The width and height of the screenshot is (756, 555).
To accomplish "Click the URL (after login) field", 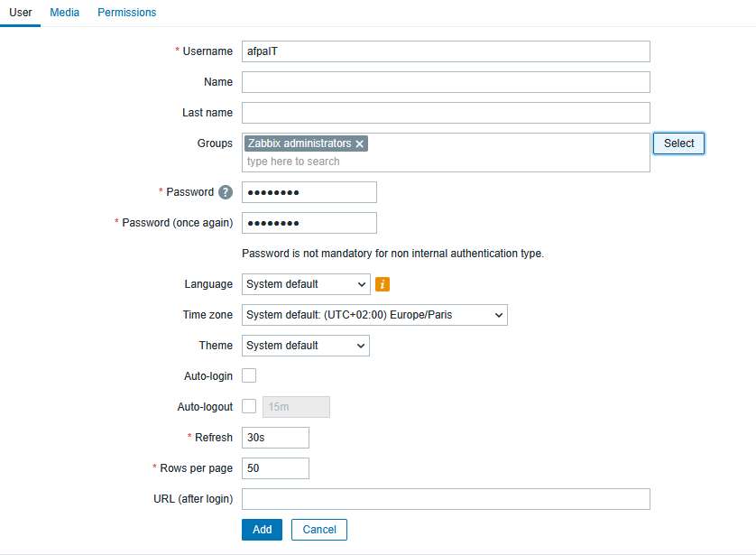I will coord(446,499).
